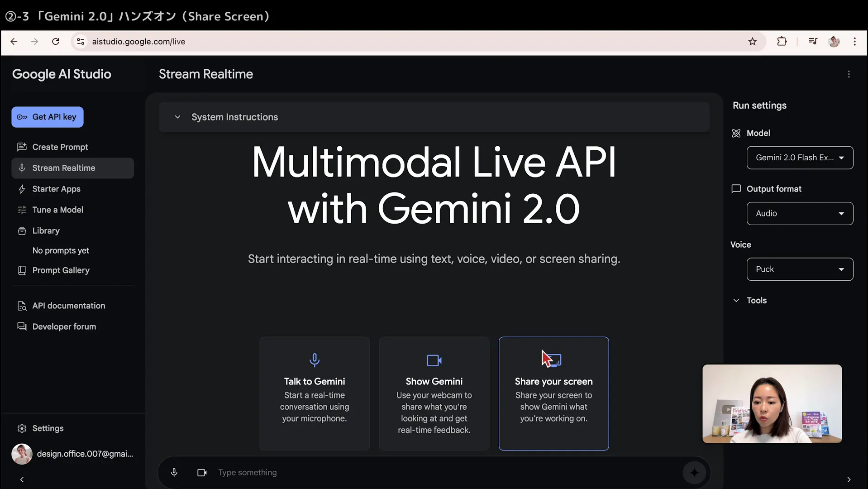Open site information icon in address bar
This screenshot has height=489, width=868.
(81, 42)
